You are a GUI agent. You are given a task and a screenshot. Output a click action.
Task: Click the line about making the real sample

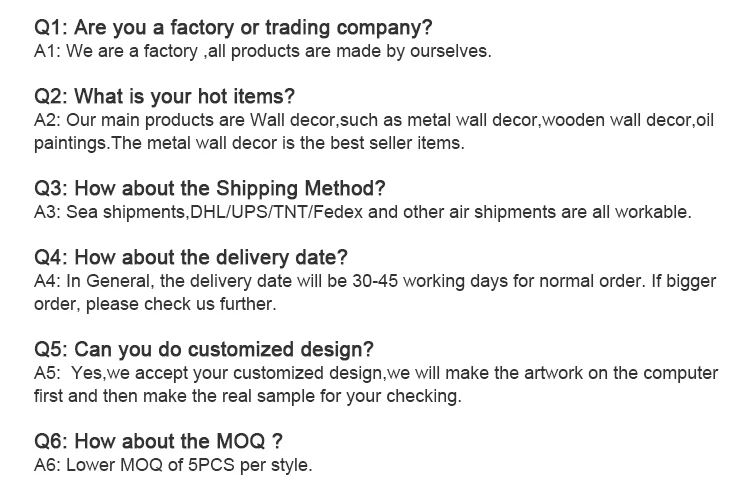[x=247, y=395]
